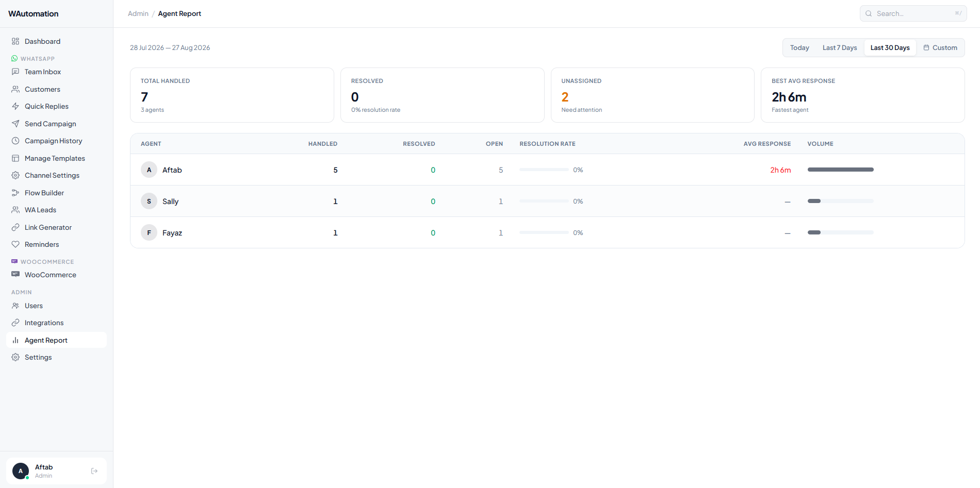This screenshot has height=488, width=980.
Task: Click Aftab's red 2h 6m response time
Action: click(780, 170)
